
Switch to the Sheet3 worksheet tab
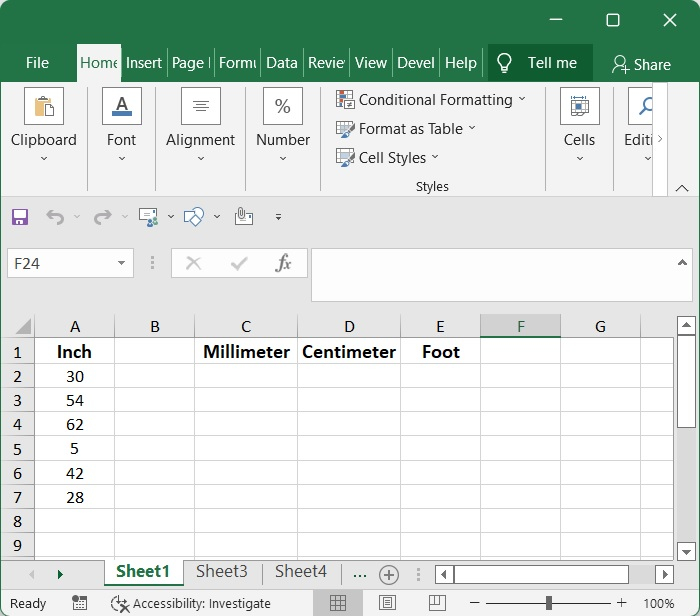pos(221,572)
